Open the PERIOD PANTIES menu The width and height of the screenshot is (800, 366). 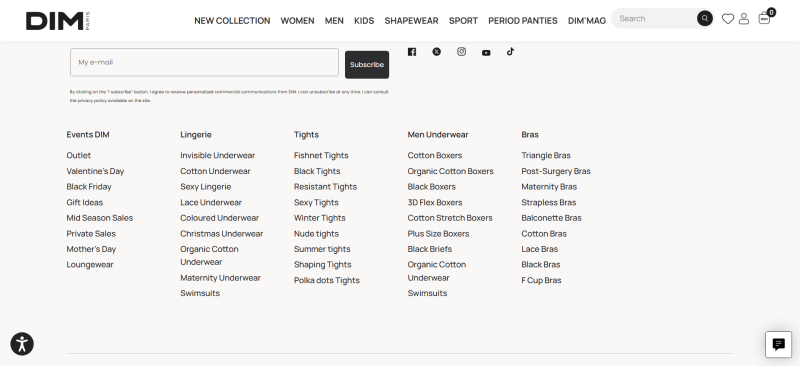click(x=522, y=21)
